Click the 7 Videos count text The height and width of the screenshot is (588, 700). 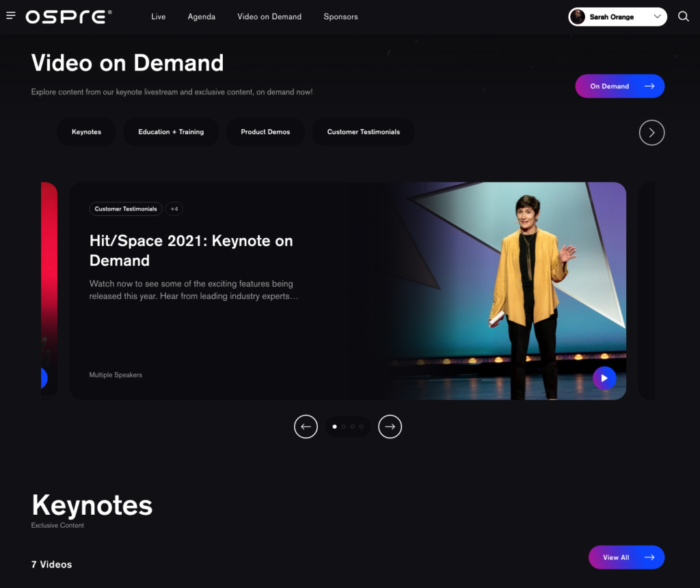[51, 564]
